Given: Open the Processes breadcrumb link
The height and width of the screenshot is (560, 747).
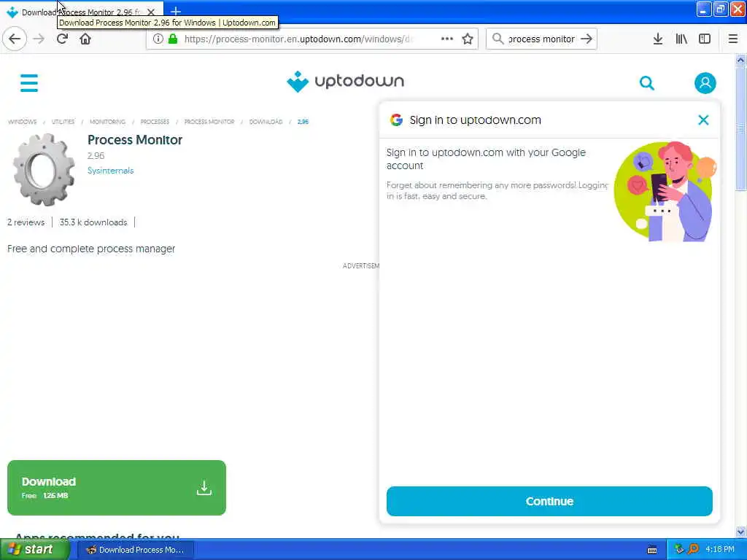Looking at the screenshot, I should 155,122.
